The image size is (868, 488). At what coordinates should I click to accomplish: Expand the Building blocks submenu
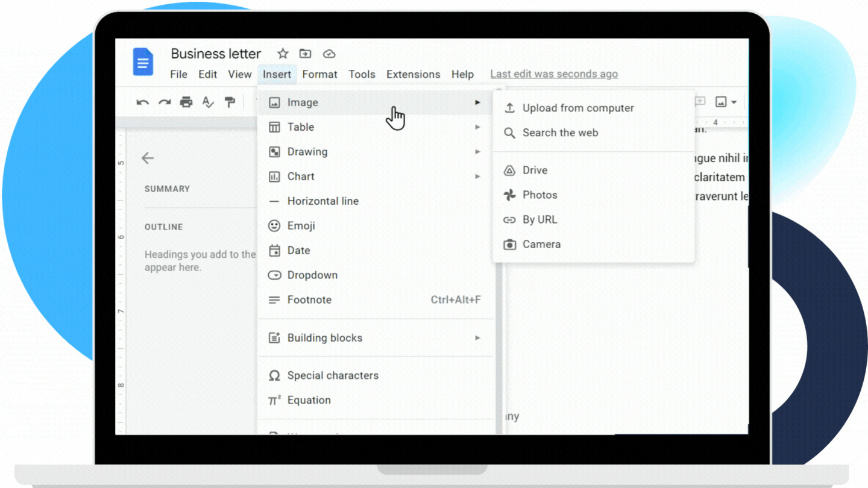click(477, 338)
